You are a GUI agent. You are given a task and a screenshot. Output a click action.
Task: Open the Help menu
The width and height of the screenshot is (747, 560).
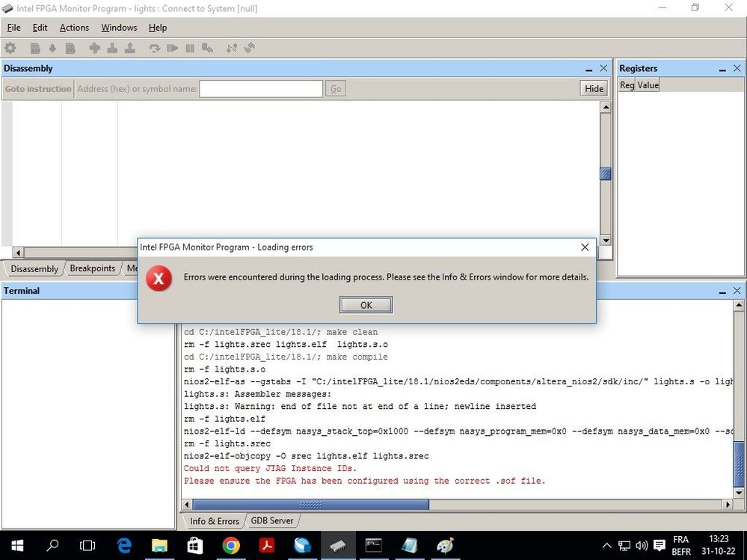158,28
